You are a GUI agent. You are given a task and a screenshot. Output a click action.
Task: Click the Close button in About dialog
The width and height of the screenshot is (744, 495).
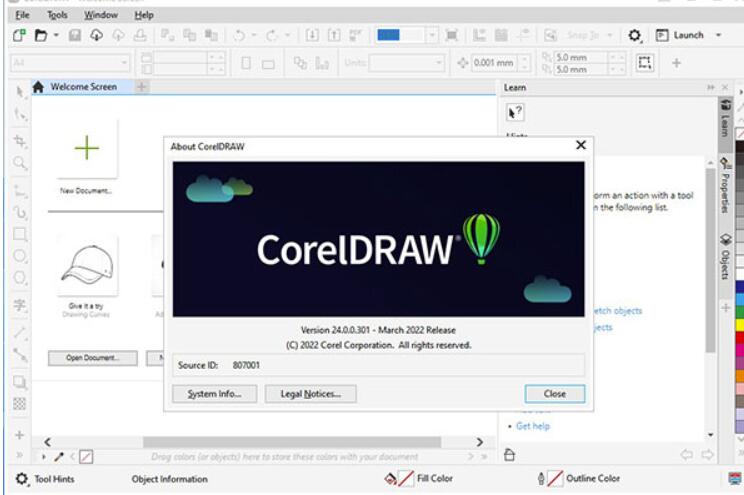(x=555, y=394)
